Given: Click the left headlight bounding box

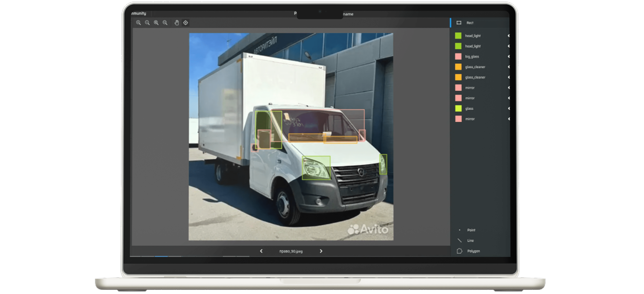Looking at the screenshot, I should (x=316, y=168).
